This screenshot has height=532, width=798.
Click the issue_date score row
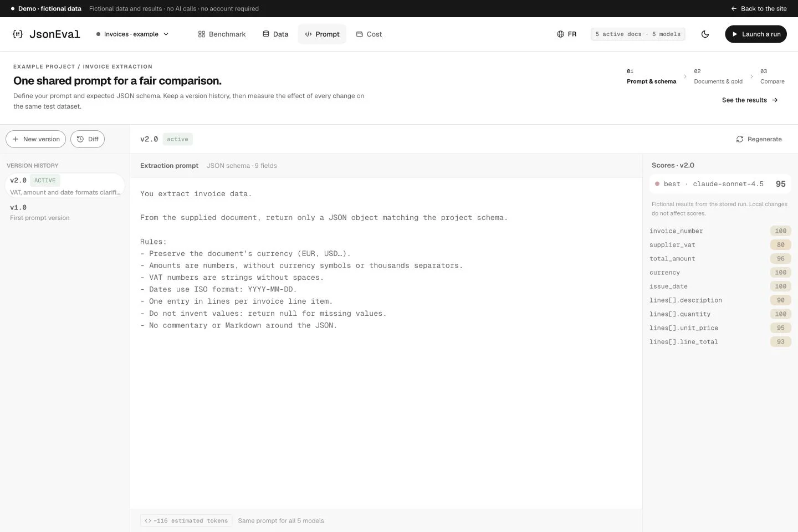720,287
